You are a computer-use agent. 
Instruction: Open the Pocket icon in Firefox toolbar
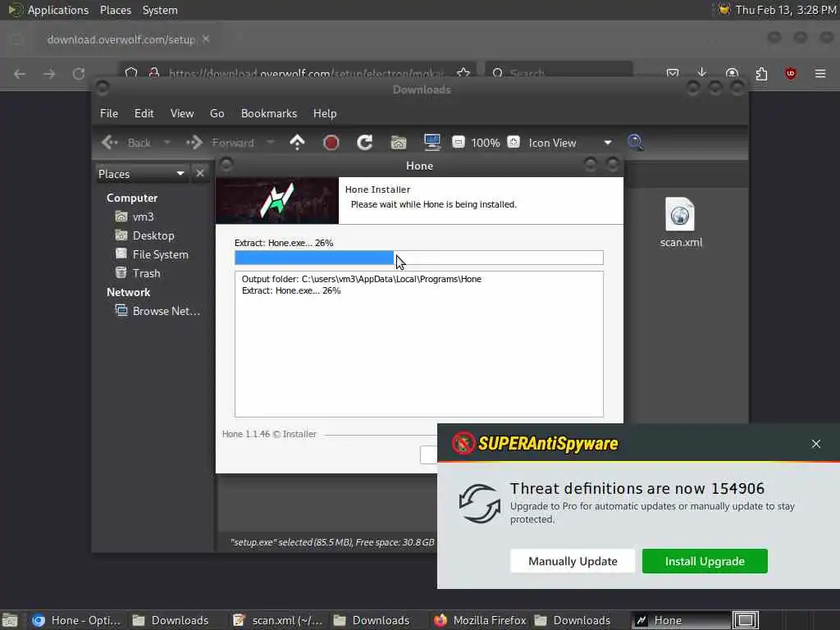tap(673, 73)
